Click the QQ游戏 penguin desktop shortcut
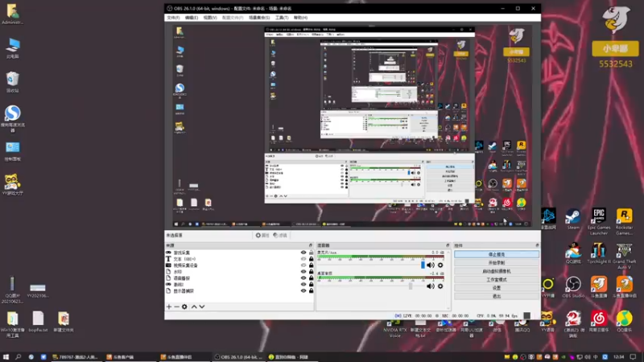Viewport: 644px width, 362px height. coord(573,253)
